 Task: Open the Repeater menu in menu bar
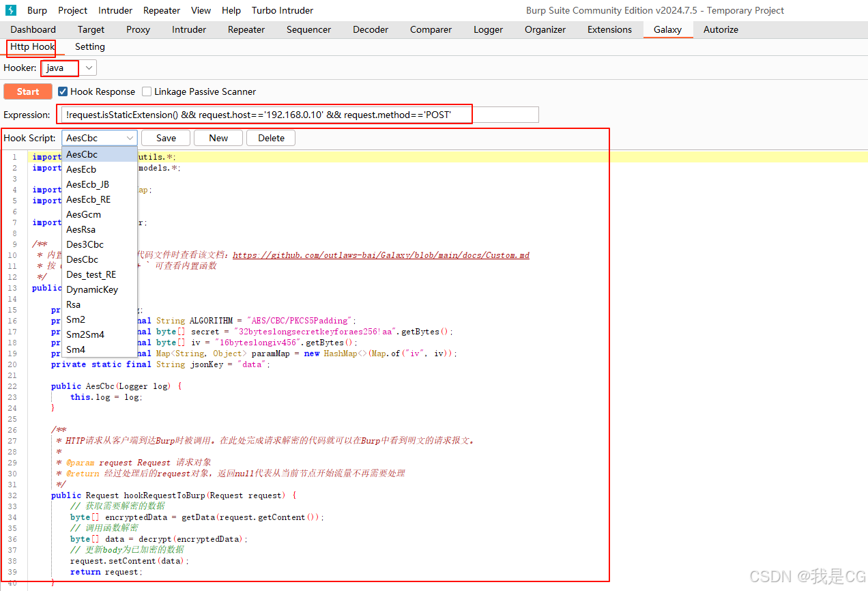[x=162, y=10]
